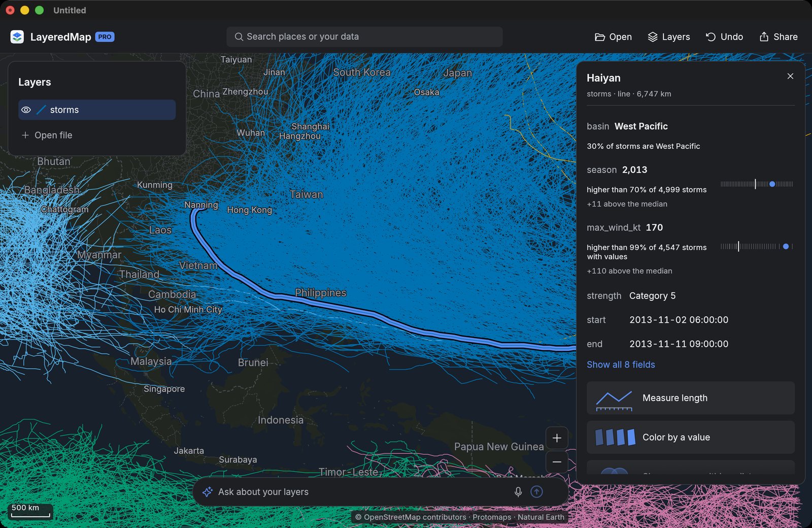
Task: Click the PRO badge
Action: point(105,37)
